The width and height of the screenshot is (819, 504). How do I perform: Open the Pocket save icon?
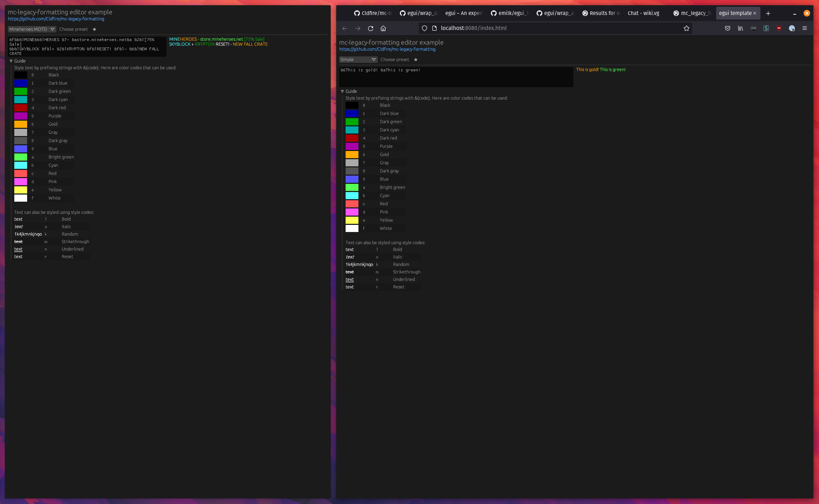728,28
